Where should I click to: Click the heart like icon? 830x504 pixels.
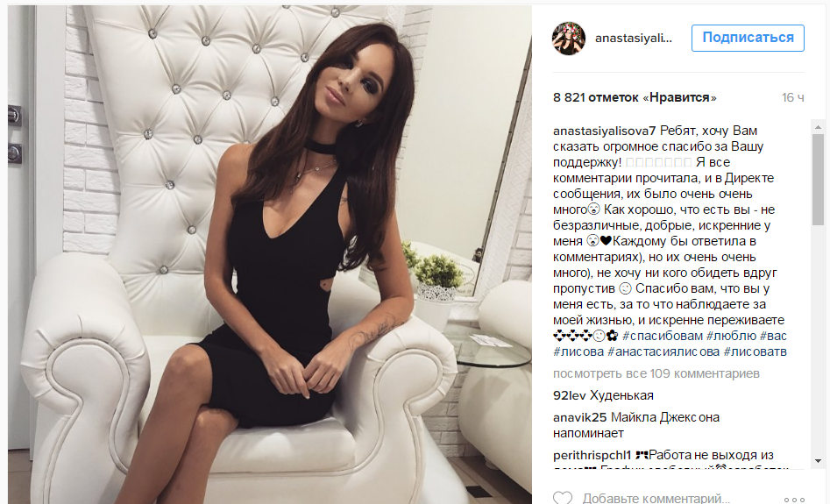point(563,498)
